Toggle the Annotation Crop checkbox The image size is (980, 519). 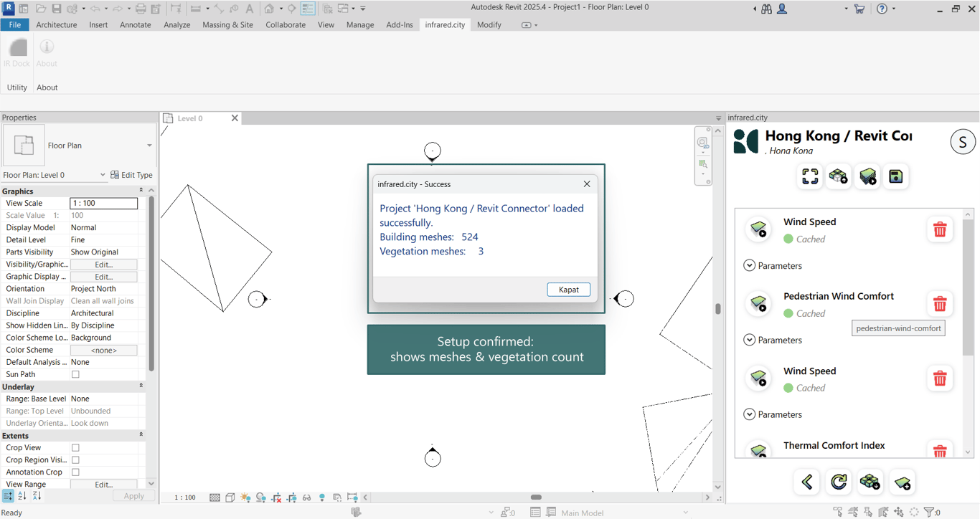pyautogui.click(x=75, y=472)
